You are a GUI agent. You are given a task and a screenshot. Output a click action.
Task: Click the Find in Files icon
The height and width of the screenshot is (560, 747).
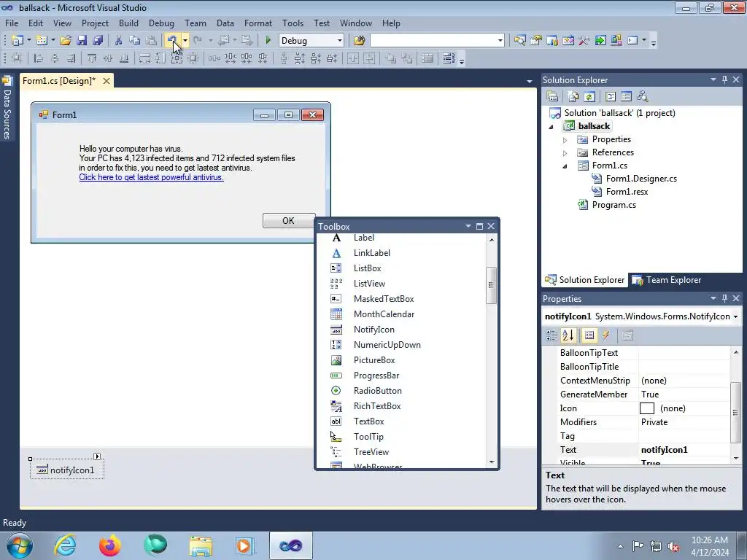pos(359,41)
